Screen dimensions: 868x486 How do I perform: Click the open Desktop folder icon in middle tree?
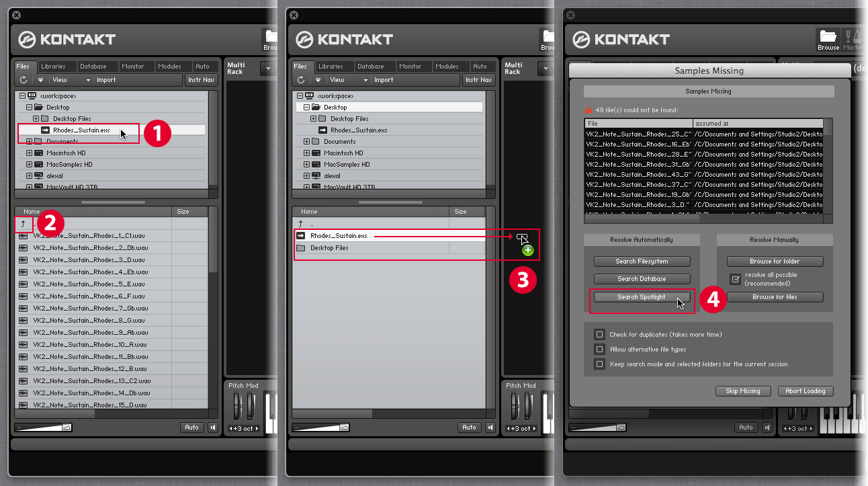tap(316, 108)
